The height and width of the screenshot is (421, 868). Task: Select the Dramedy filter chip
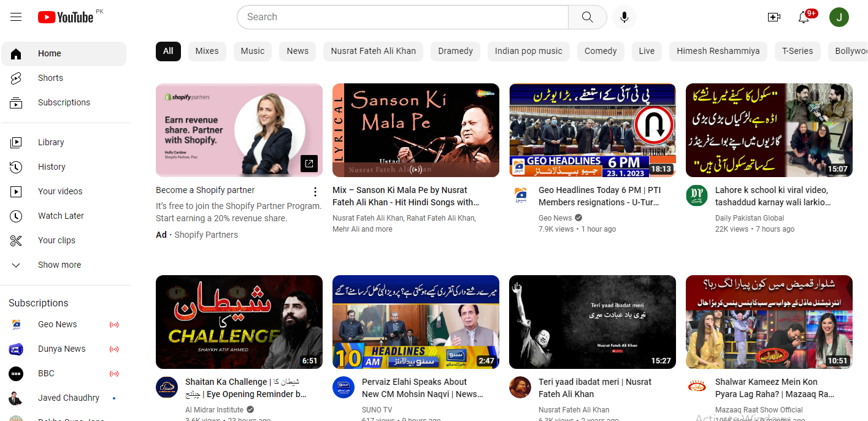click(455, 51)
